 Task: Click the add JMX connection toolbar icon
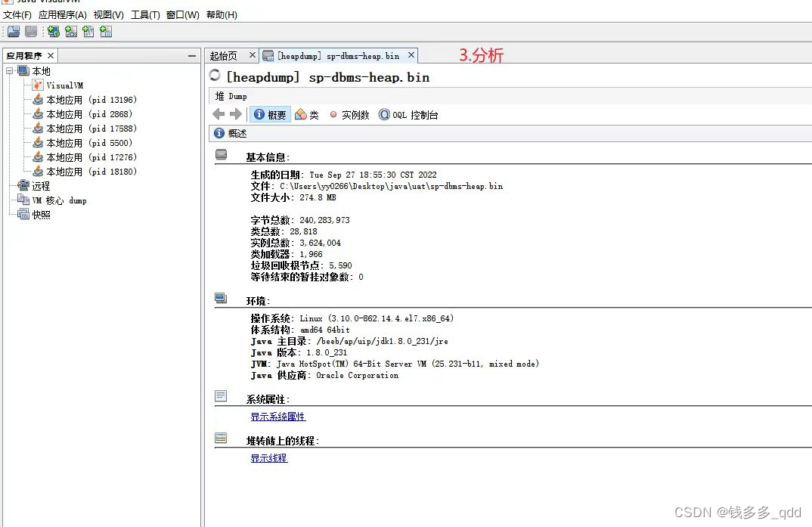coord(70,31)
